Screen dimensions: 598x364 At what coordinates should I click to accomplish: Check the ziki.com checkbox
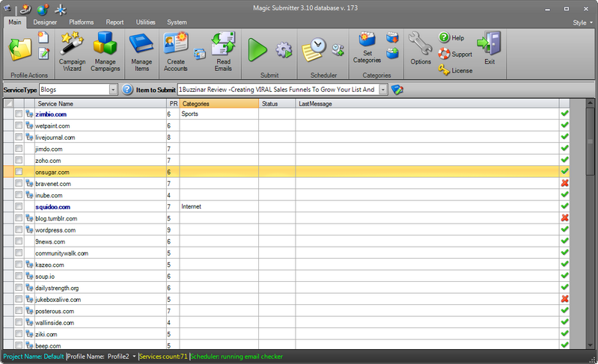coord(19,334)
